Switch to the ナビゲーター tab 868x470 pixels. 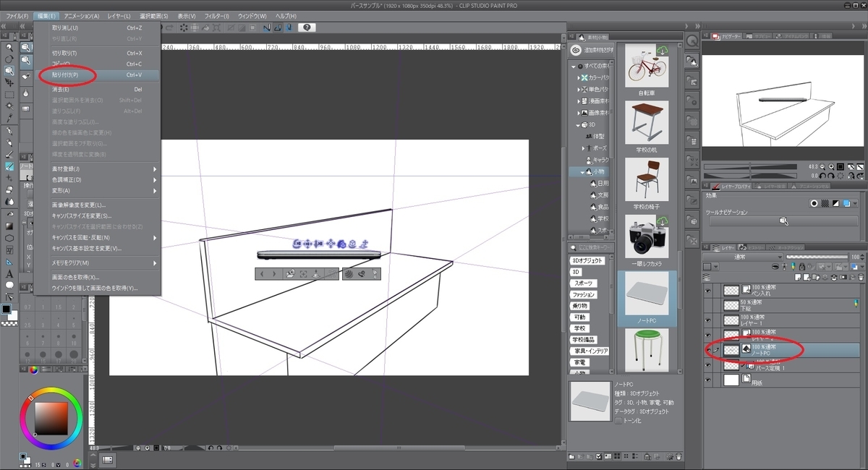coord(727,35)
